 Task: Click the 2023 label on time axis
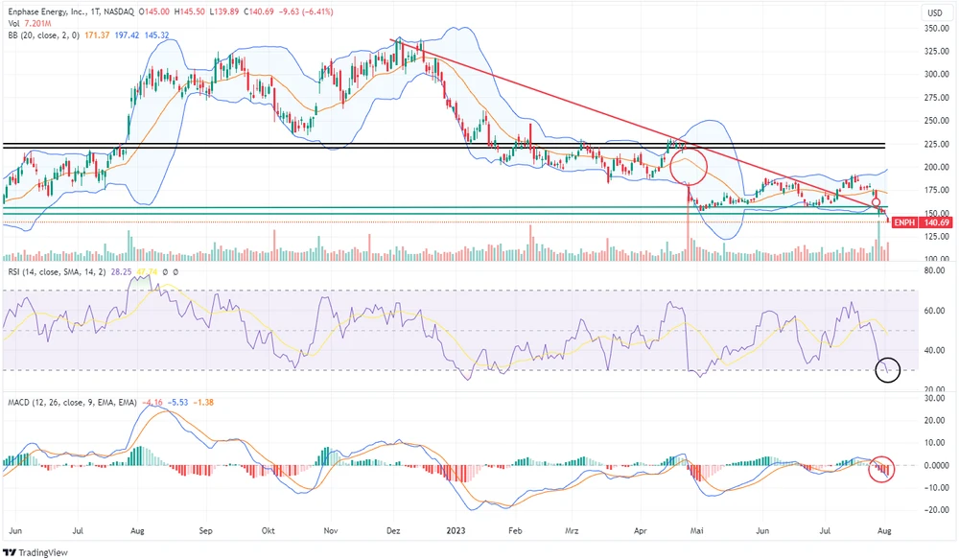[455, 527]
